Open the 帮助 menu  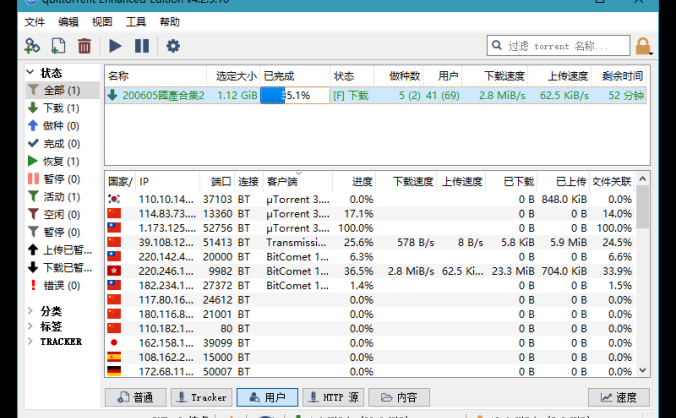click(x=169, y=22)
